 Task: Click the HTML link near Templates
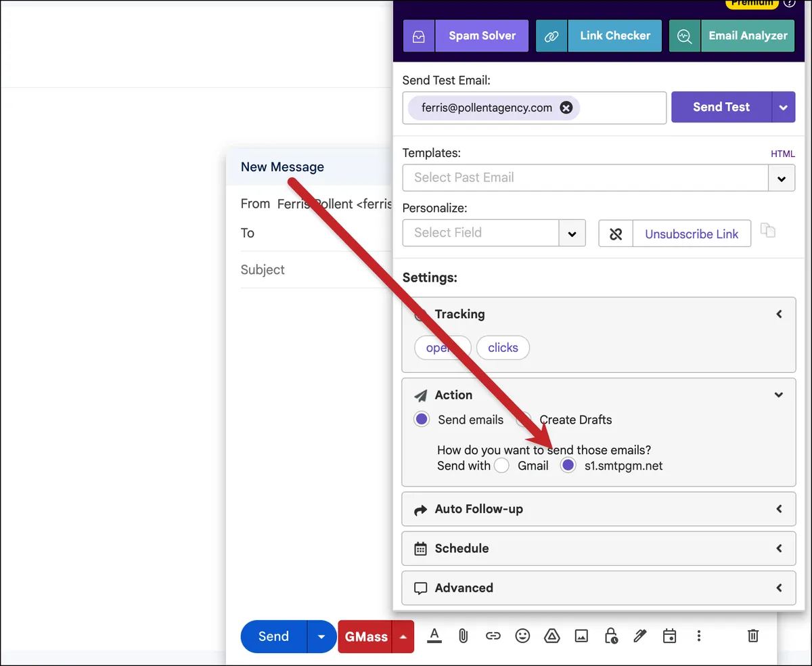tap(783, 154)
